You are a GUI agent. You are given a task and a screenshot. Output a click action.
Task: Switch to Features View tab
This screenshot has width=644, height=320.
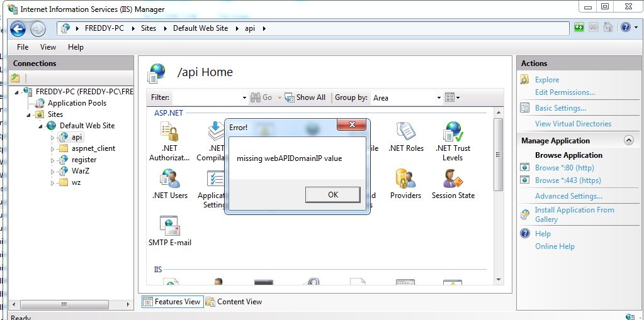172,302
